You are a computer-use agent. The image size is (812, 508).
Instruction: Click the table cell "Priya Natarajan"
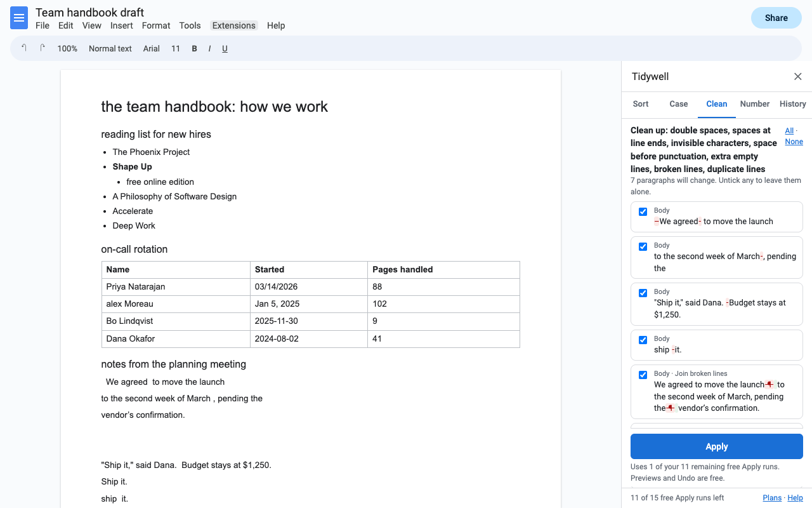click(176, 286)
